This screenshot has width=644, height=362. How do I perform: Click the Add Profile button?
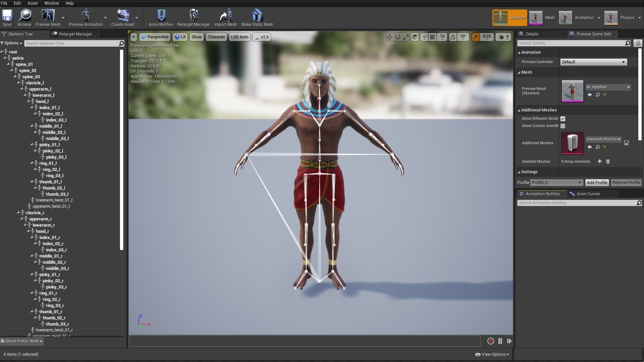click(597, 182)
